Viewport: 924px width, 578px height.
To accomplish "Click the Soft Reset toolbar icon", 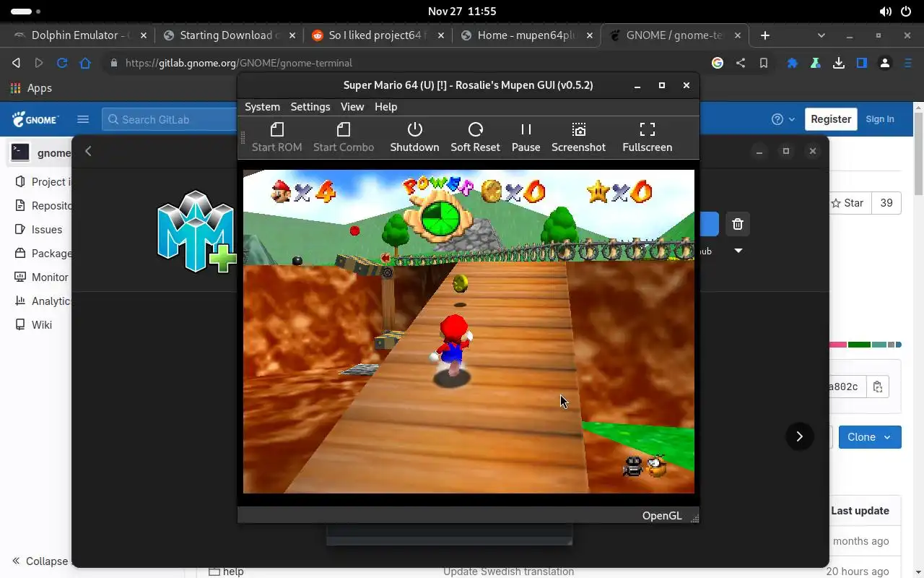I will 475,137.
